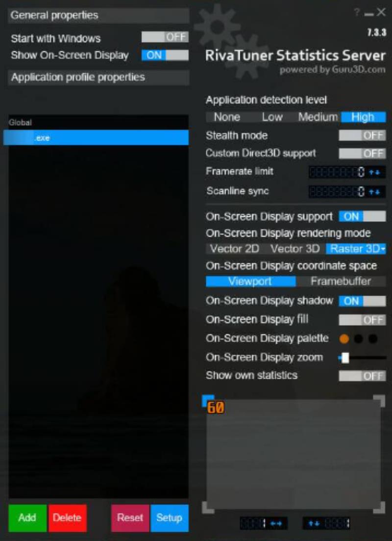Set application detection level to Medium
This screenshot has height=541, width=392.
[318, 117]
